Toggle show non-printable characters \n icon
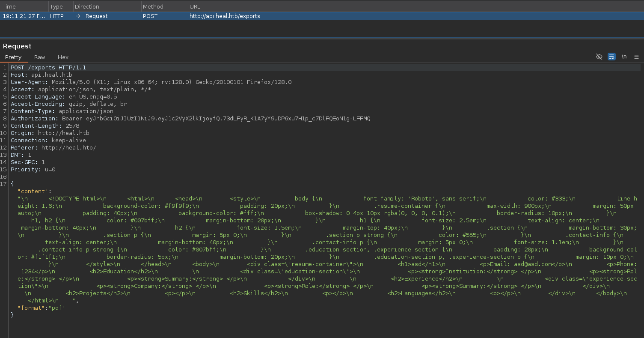 (624, 57)
